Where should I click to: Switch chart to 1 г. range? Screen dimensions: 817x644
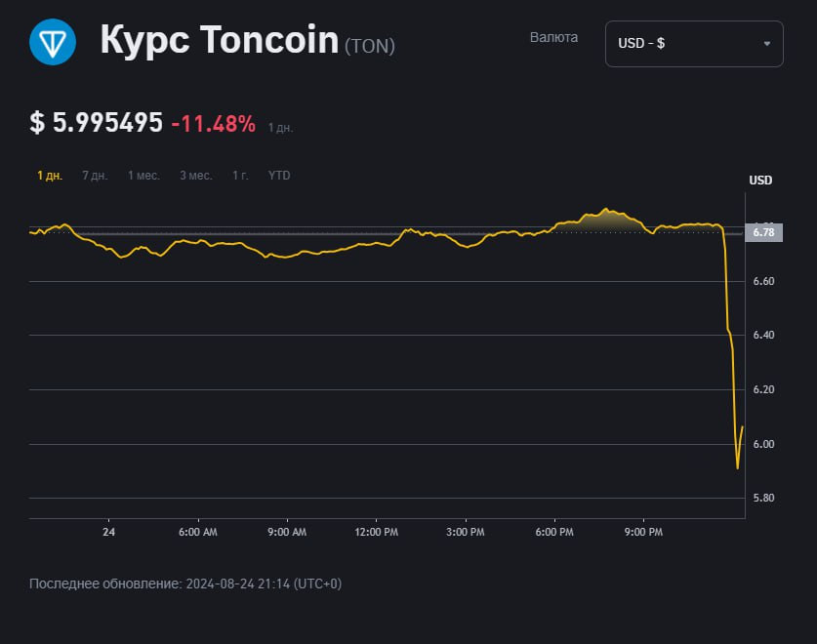point(240,176)
